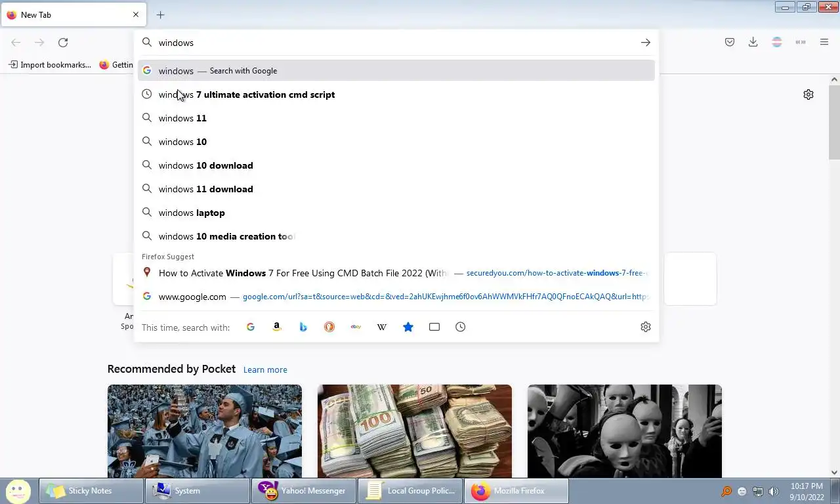840x504 pixels.
Task: Open the clock showing 10:17 PM
Action: point(807,492)
